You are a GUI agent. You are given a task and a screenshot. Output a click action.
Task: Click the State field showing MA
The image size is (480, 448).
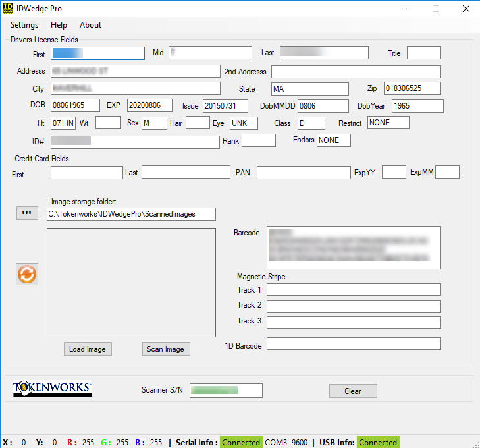click(x=310, y=89)
